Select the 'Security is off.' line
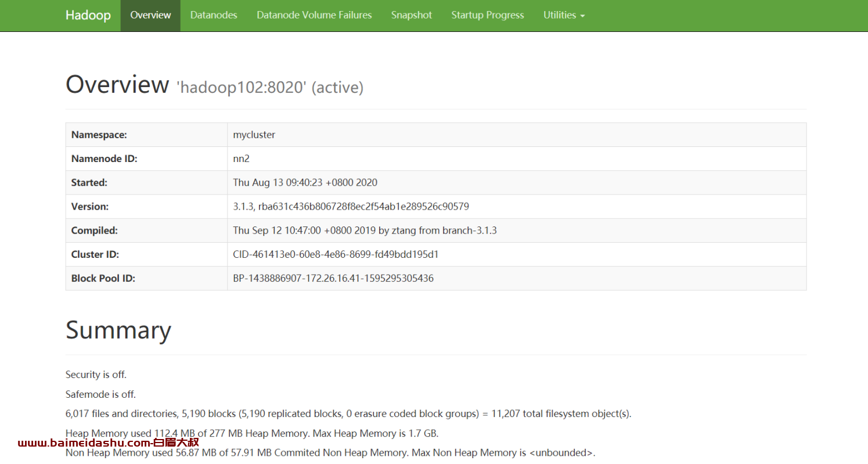 (x=96, y=375)
